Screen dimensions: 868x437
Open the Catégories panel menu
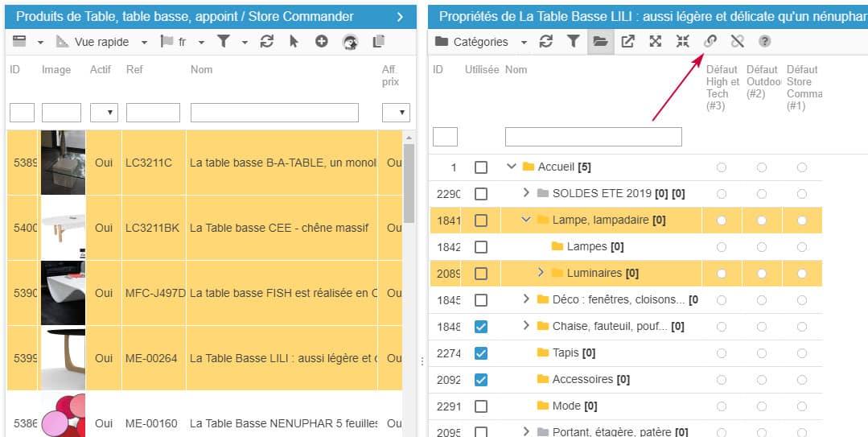tap(480, 42)
